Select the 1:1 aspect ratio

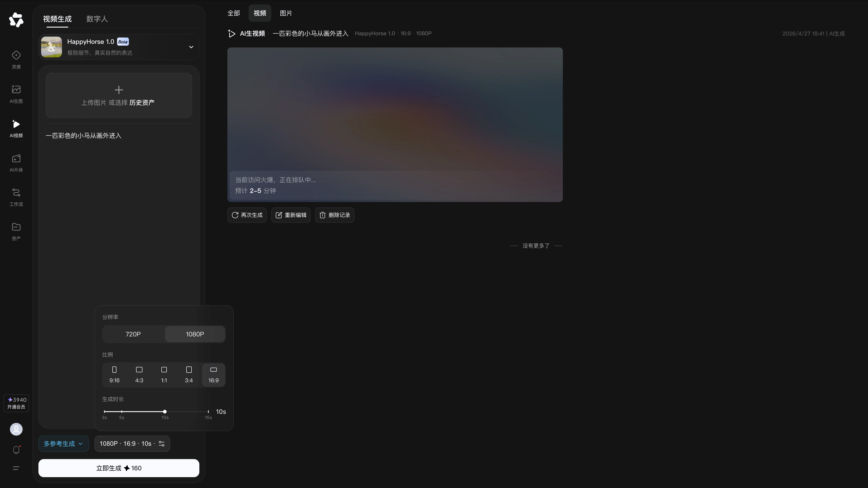point(164,375)
